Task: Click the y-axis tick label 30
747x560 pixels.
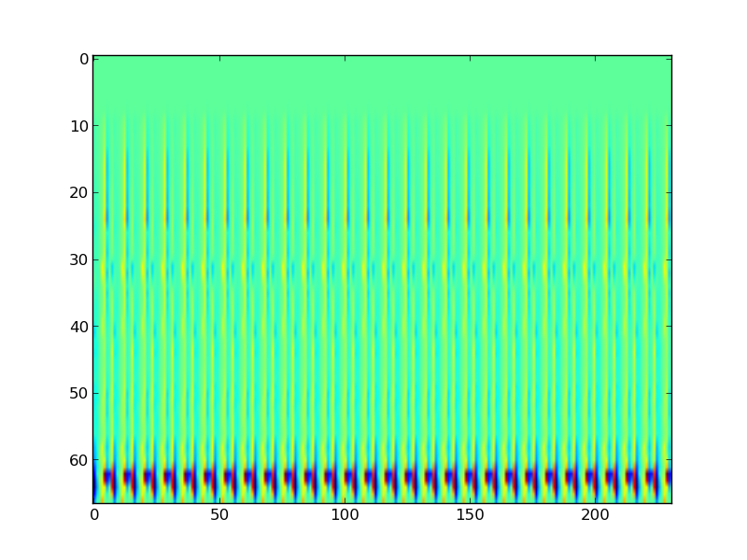Action: point(79,259)
